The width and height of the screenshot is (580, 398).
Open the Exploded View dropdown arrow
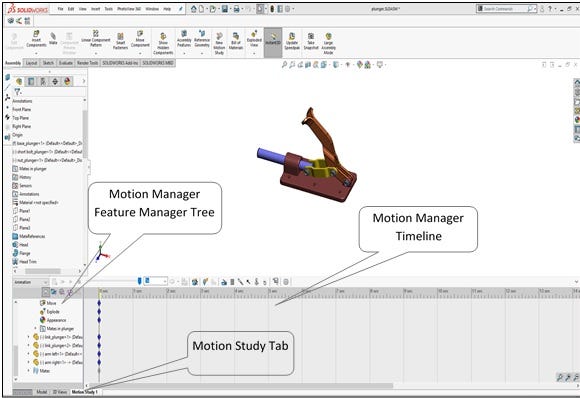coord(254,54)
